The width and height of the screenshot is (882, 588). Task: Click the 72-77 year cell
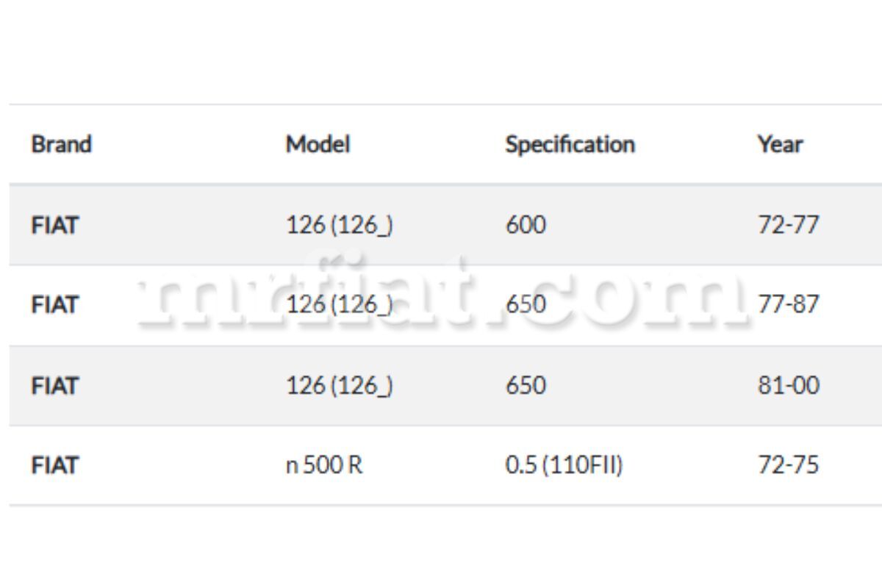788,225
